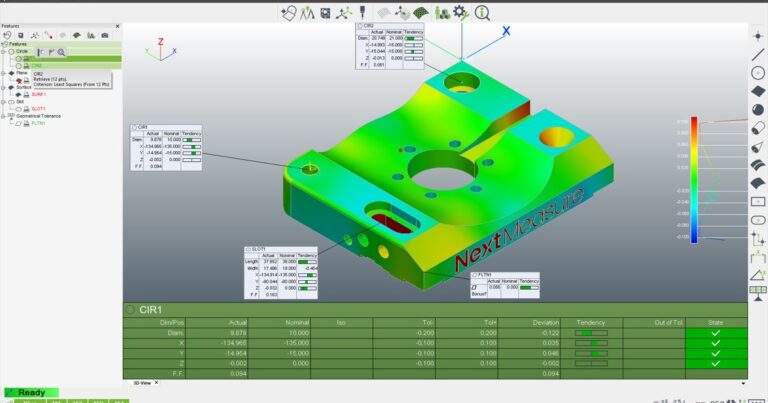Image resolution: width=768 pixels, height=403 pixels.
Task: Open the coordinate system tool in top toolbar
Action: pyautogui.click(x=343, y=13)
